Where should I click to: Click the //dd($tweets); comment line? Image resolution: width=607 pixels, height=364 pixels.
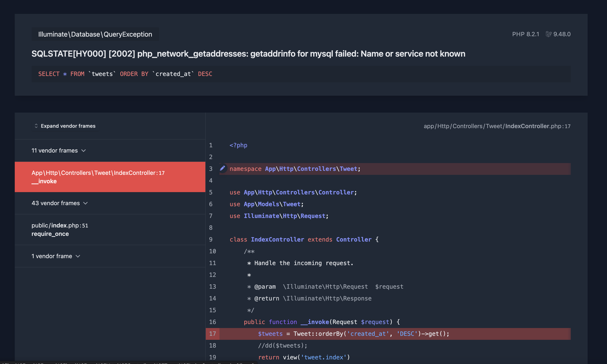282,345
